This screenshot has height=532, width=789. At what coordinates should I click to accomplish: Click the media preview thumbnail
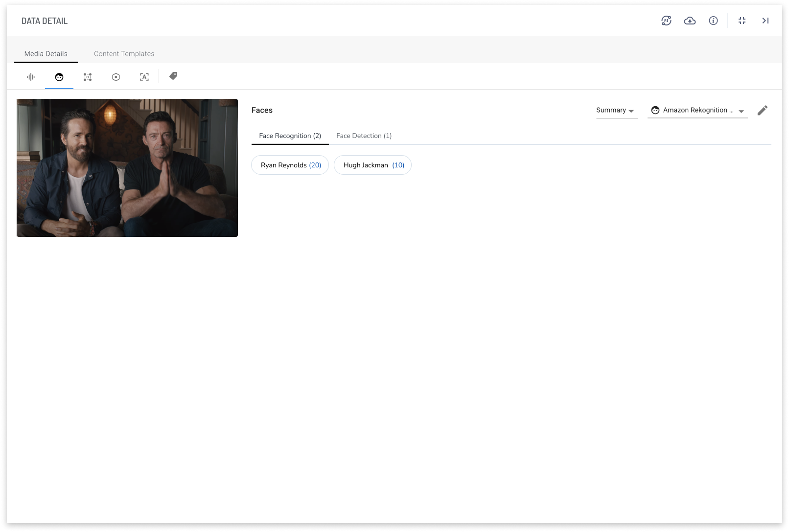[127, 168]
